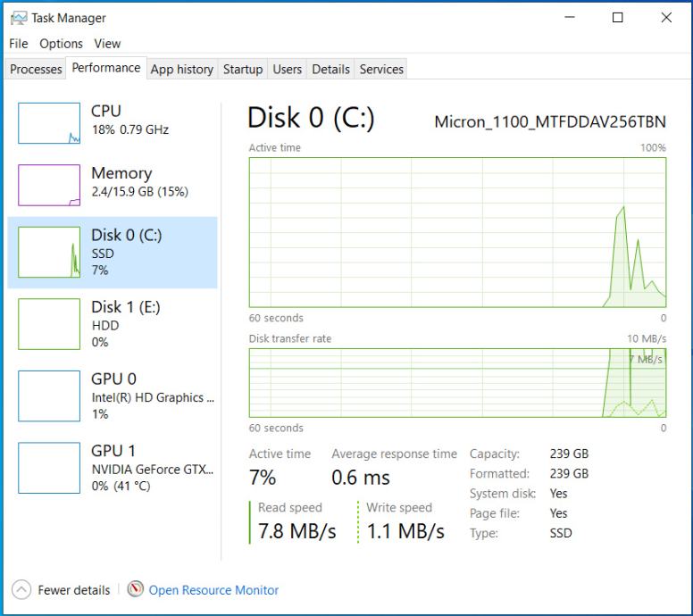Open GPU 0 Intel HD Graphics panel
Screen dimensions: 693x616
113,395
